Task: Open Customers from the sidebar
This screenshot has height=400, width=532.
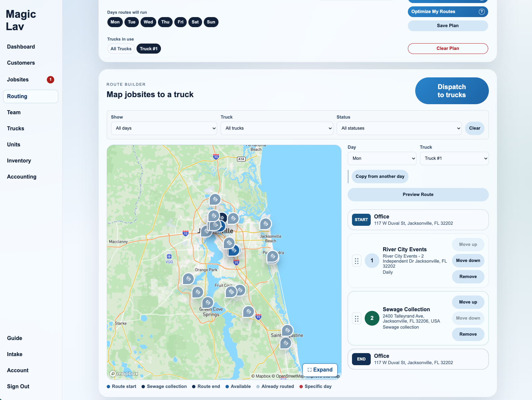Action: [21, 63]
